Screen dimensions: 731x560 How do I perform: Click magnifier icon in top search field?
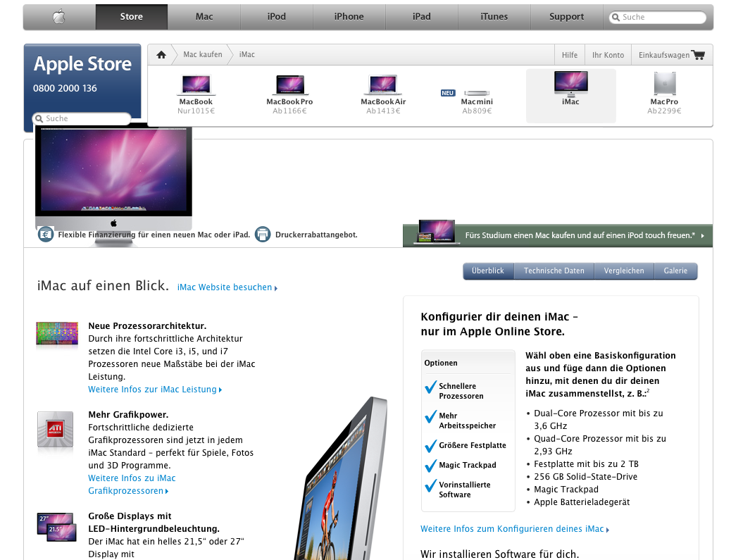tap(616, 17)
